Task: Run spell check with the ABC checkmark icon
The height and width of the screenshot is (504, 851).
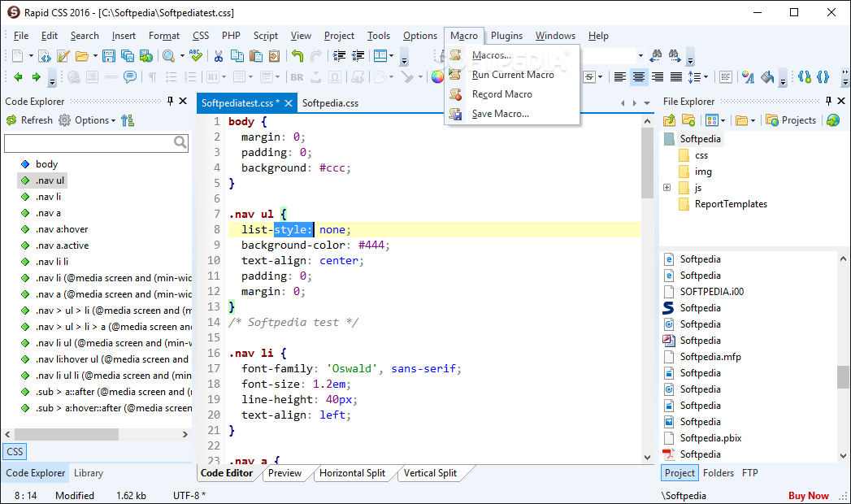Action: coord(196,56)
